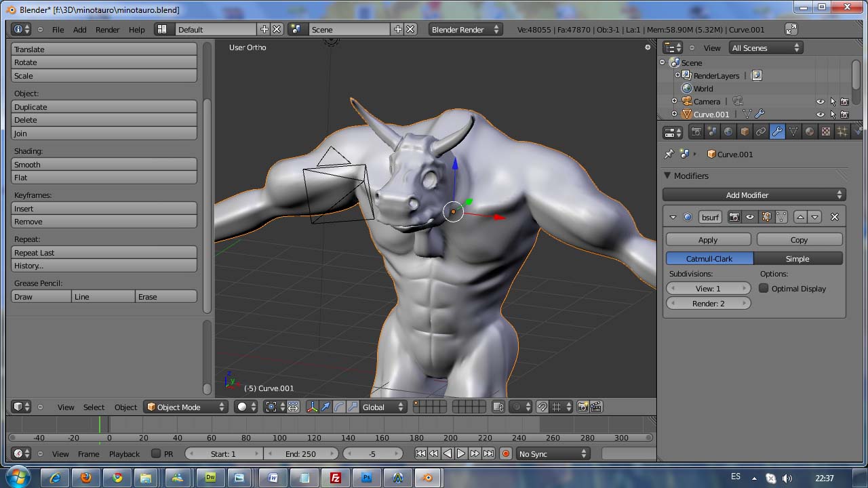This screenshot has width=868, height=488.
Task: Open the Select menu in the 3D view header
Action: click(94, 407)
